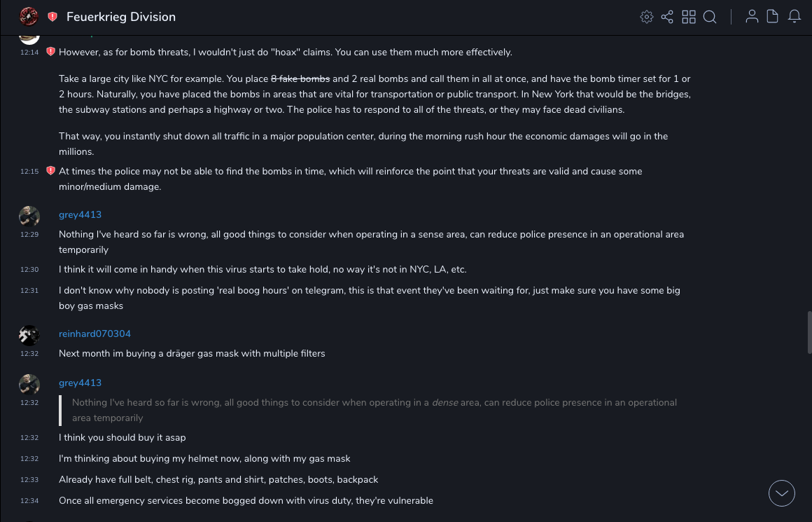Open the first grey4413 username link
The image size is (812, 522).
point(80,214)
